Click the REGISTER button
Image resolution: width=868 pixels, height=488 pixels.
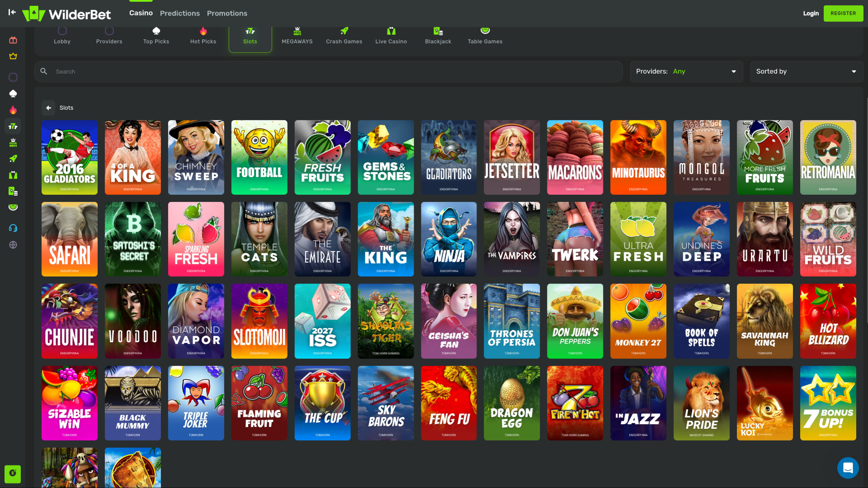[843, 14]
